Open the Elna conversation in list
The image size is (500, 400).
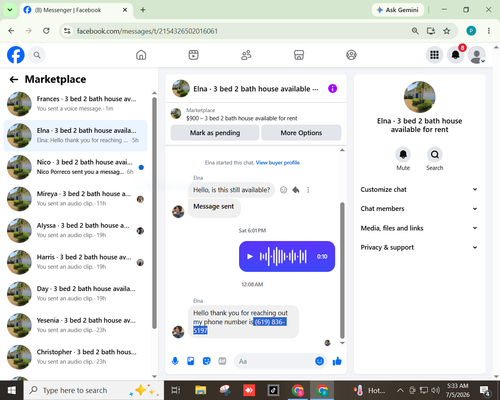[x=75, y=136]
